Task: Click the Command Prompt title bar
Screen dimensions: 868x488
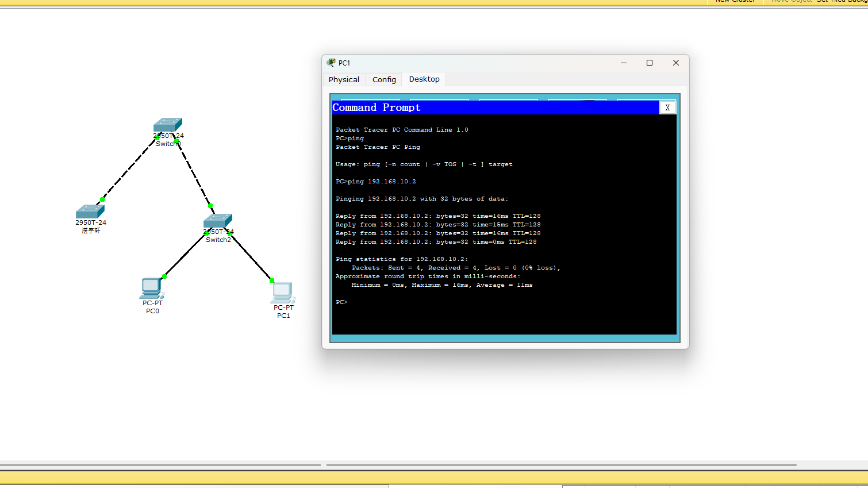Action: (x=496, y=107)
